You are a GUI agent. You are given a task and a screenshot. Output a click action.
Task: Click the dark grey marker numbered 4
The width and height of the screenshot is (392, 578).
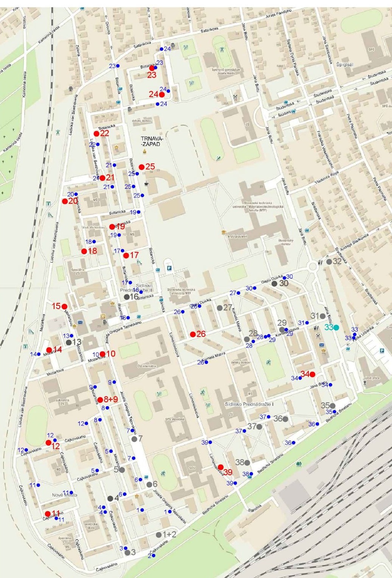[x=110, y=499]
